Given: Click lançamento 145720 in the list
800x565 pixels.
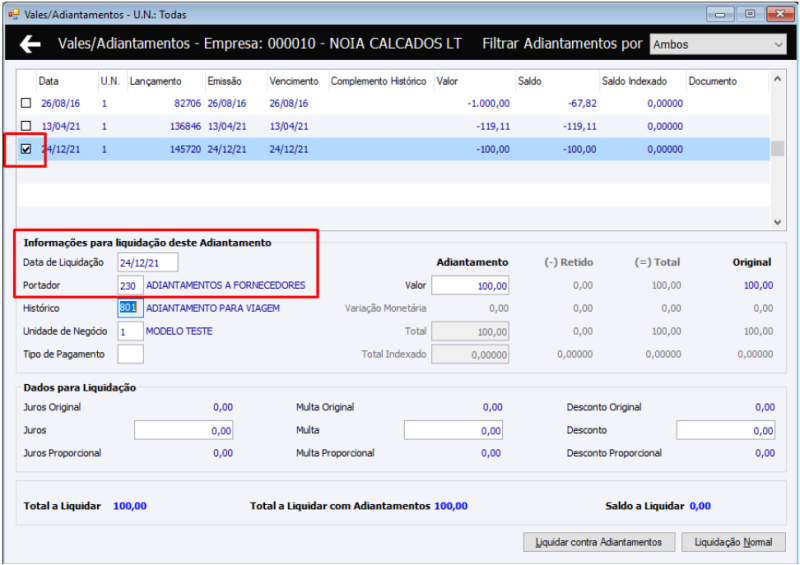Looking at the screenshot, I should (x=185, y=149).
